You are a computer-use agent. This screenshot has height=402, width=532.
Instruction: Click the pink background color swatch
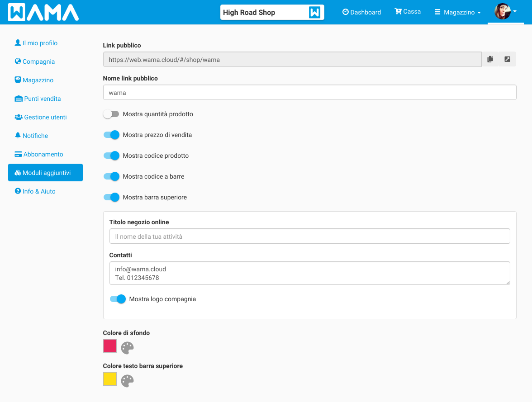(x=110, y=346)
